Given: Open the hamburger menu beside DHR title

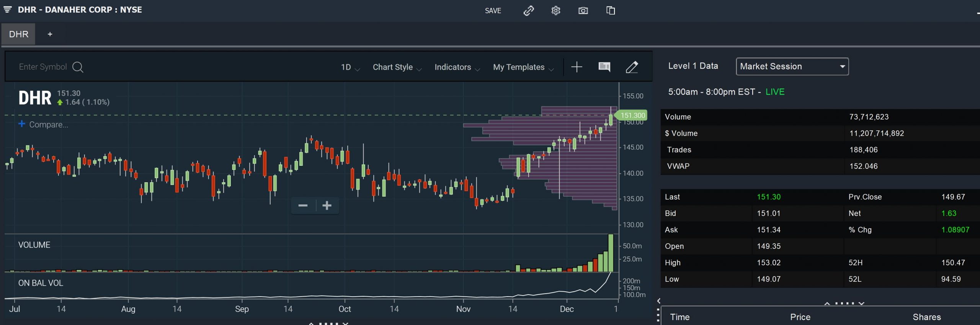Looking at the screenshot, I should tap(8, 10).
